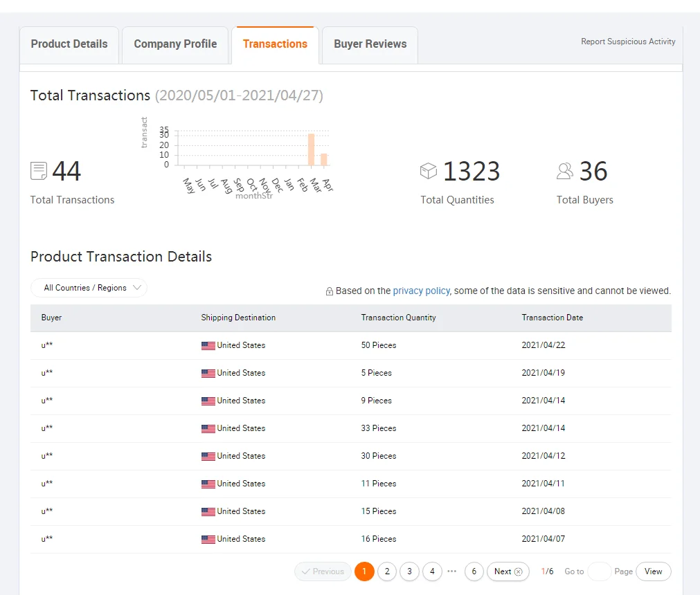Click the Total Transactions document icon
Viewport: 700px width, 595px height.
[39, 171]
